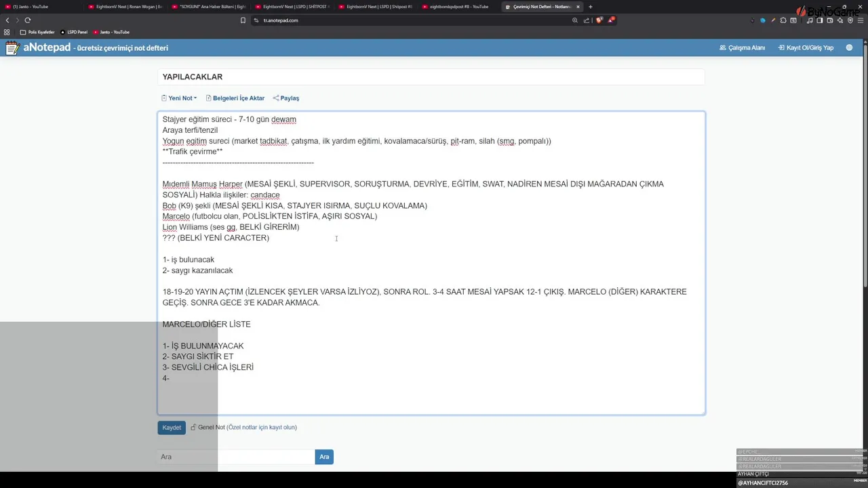Open the apps grid icon on bookmarks bar
The height and width of the screenshot is (488, 868).
click(x=7, y=32)
